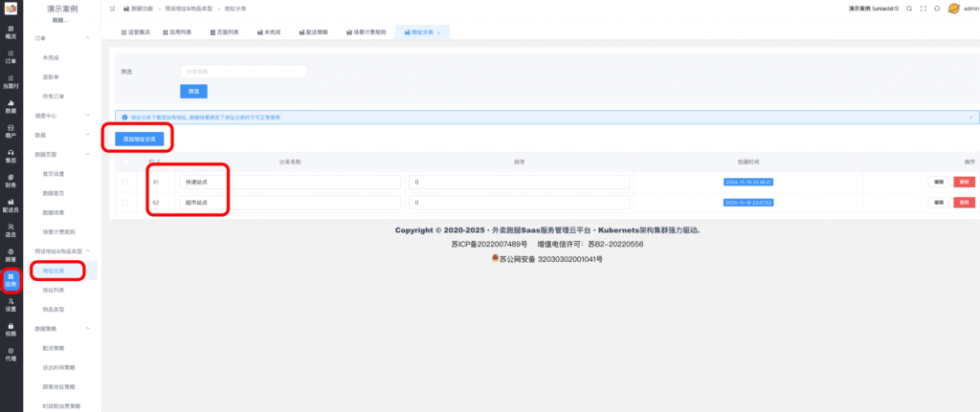
Task: Click the refresh circle icon in header
Action: coord(937,9)
